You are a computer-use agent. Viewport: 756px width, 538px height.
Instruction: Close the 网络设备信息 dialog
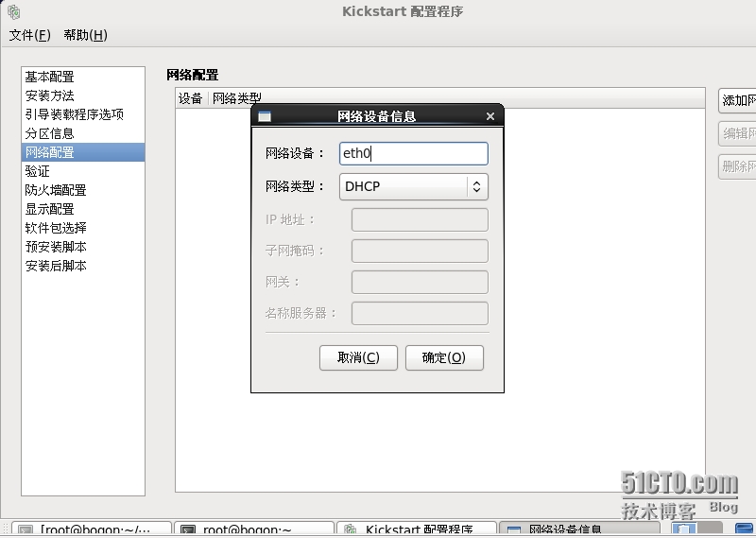(x=490, y=116)
